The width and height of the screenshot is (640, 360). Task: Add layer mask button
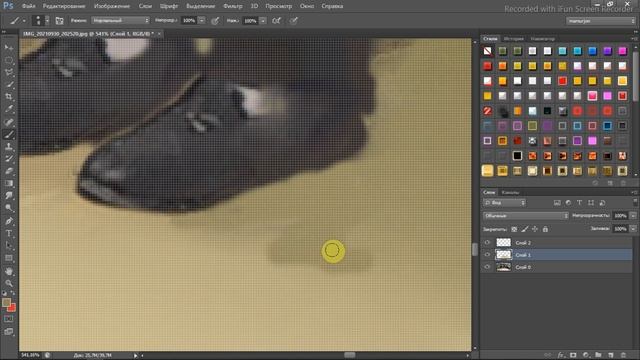[x=573, y=355]
